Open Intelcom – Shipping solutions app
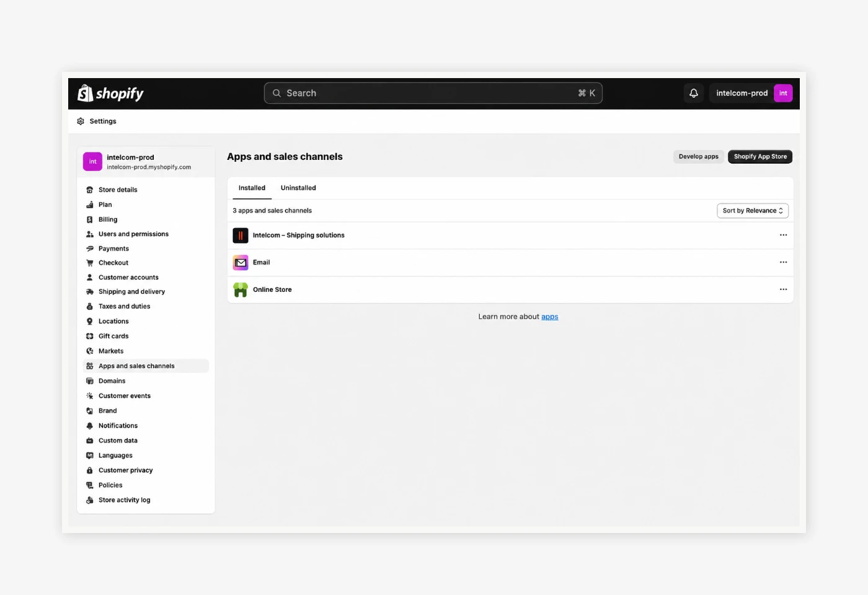Screen dimensions: 868x595 (x=510, y=236)
